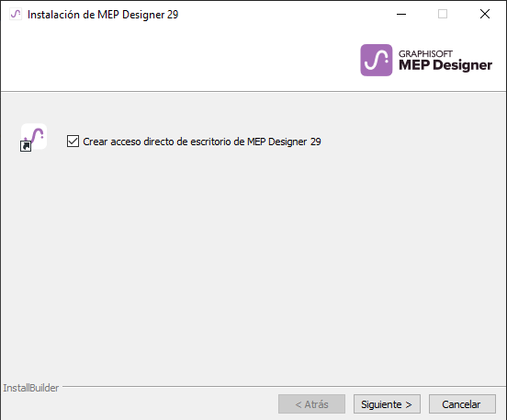Click the MEP Designer desktop shortcut icon
Screen dimensions: 507x420
pos(34,137)
